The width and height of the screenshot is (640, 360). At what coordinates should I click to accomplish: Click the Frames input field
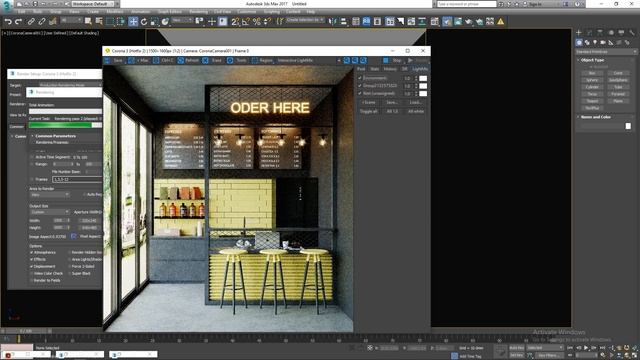[x=77, y=179]
